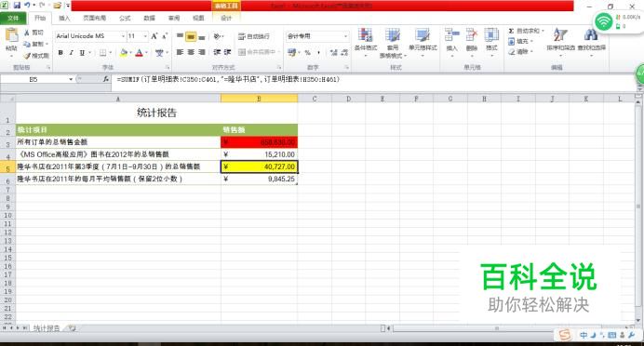Open the File (文件) tab
This screenshot has width=644, height=346.
(x=13, y=18)
